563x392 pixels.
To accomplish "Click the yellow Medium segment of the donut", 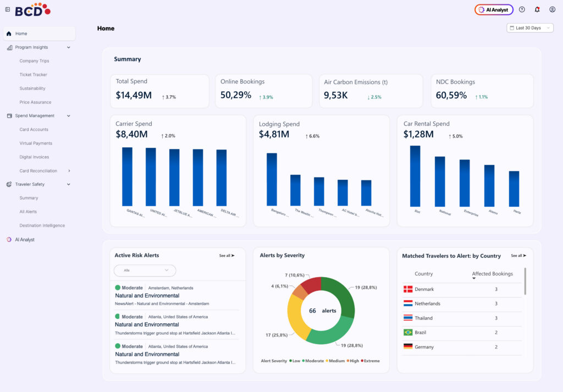I will 296,317.
